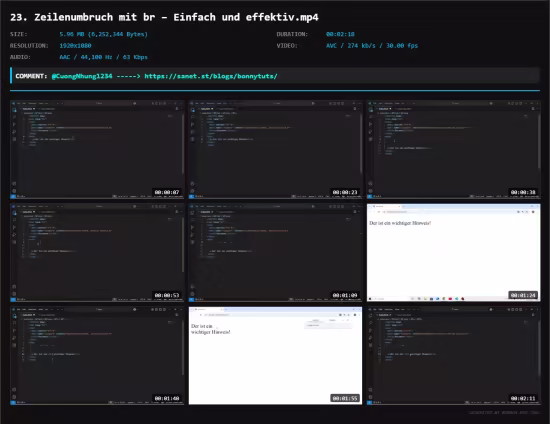This screenshot has height=424, width=550.
Task: View the browser frame stamped 00:01:55
Action: pos(275,356)
